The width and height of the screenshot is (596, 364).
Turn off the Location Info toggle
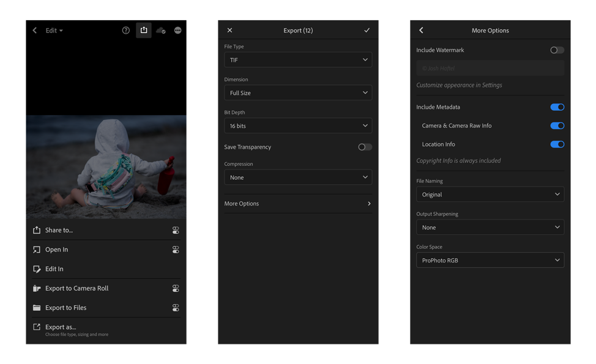557,144
